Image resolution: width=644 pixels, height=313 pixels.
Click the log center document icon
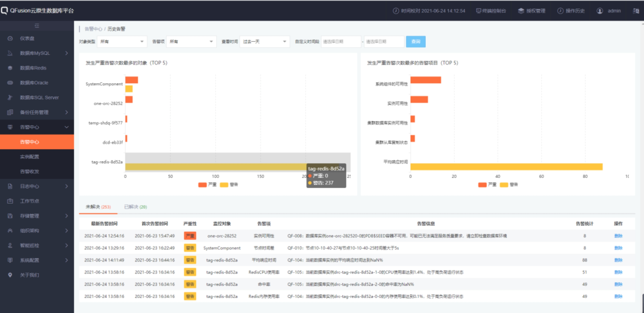click(x=10, y=186)
